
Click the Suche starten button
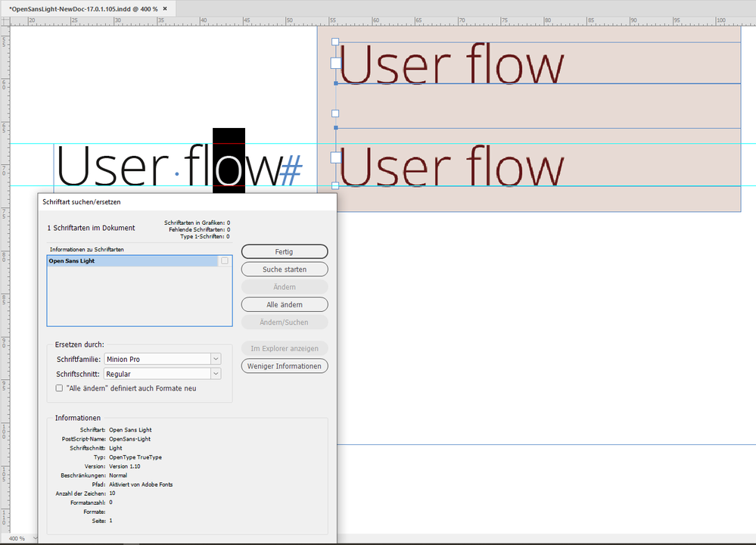coord(284,269)
